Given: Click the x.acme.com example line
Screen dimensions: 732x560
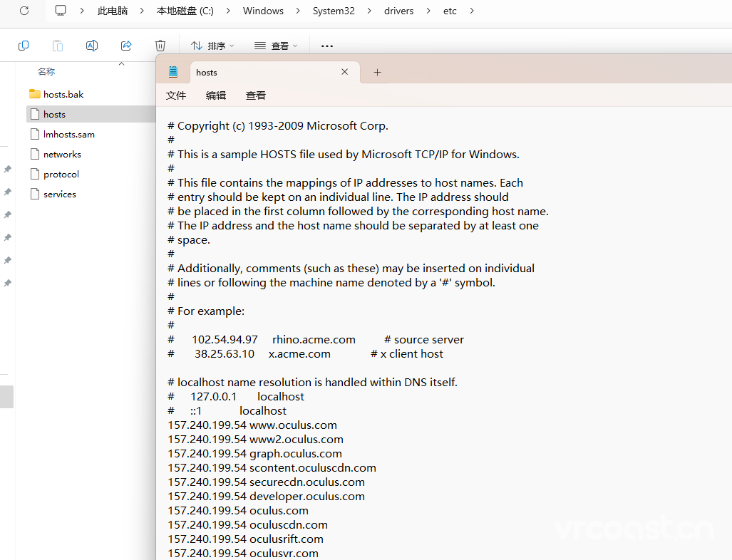Looking at the screenshot, I should (305, 353).
